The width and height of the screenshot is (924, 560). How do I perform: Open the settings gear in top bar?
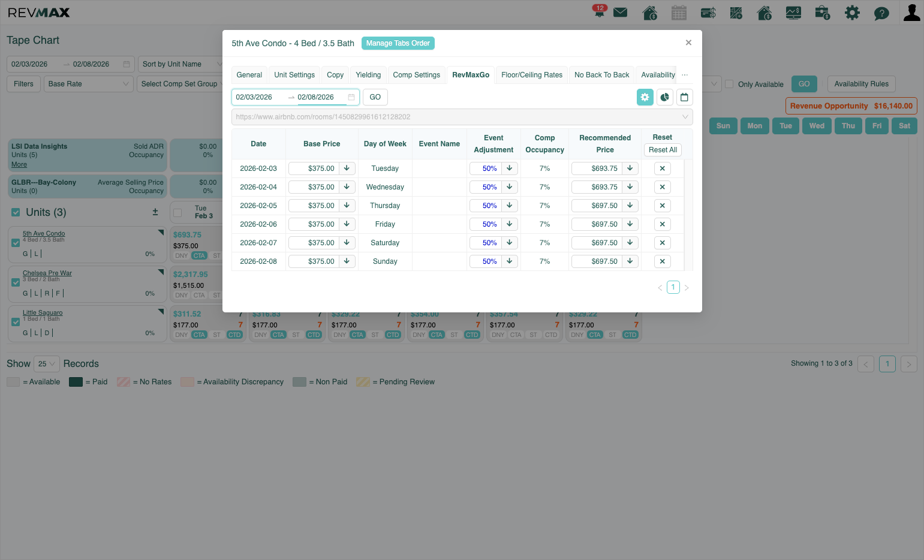(x=852, y=13)
